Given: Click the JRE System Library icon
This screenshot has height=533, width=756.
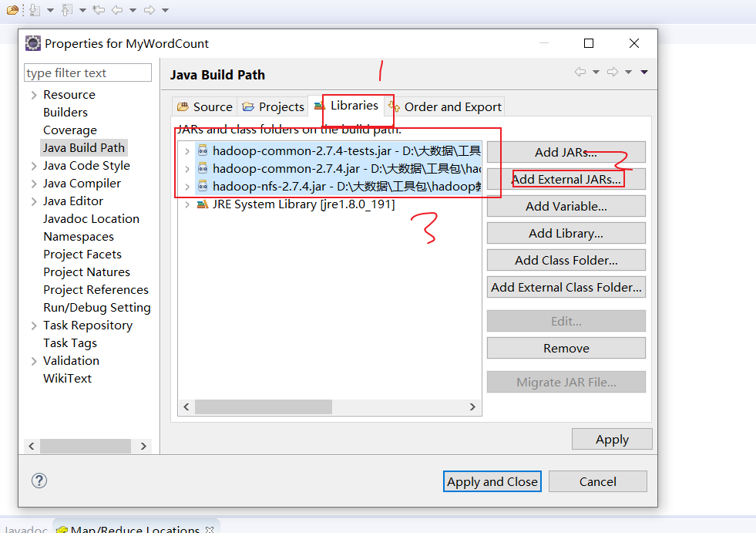Looking at the screenshot, I should point(203,204).
